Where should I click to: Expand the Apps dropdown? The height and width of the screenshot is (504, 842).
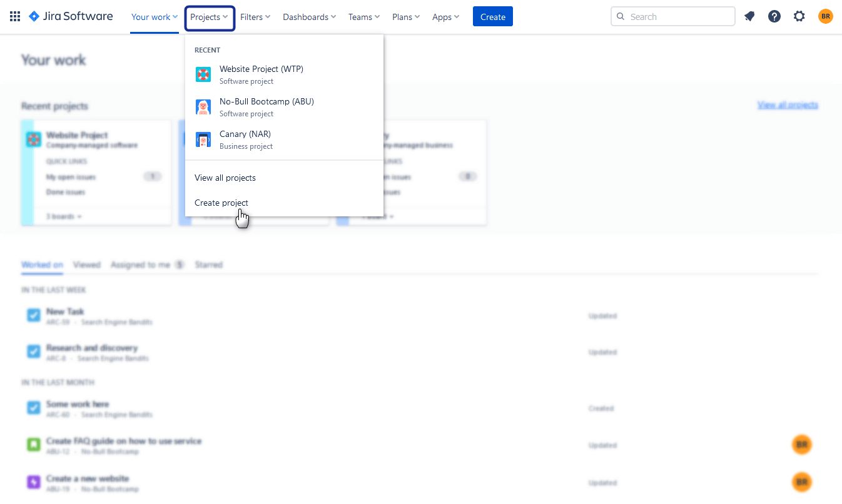(445, 17)
